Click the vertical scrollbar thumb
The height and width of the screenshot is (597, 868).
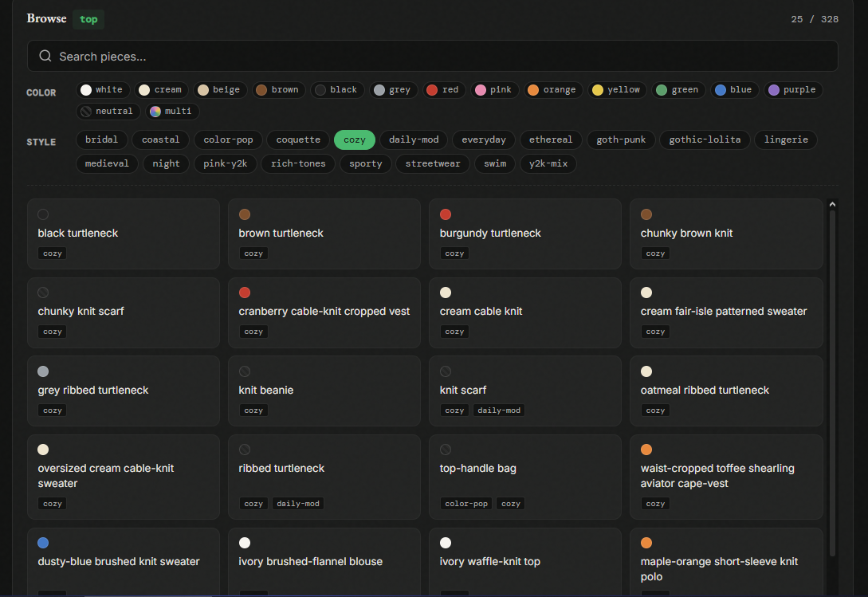pyautogui.click(x=832, y=383)
